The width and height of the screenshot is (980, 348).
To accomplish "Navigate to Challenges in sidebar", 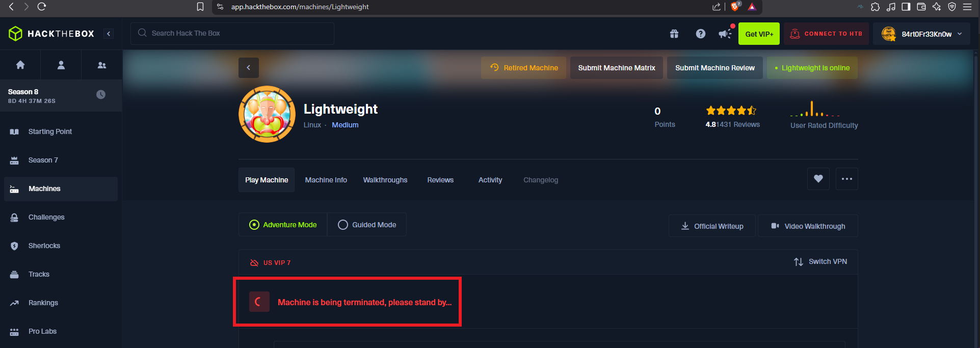I will click(x=61, y=217).
